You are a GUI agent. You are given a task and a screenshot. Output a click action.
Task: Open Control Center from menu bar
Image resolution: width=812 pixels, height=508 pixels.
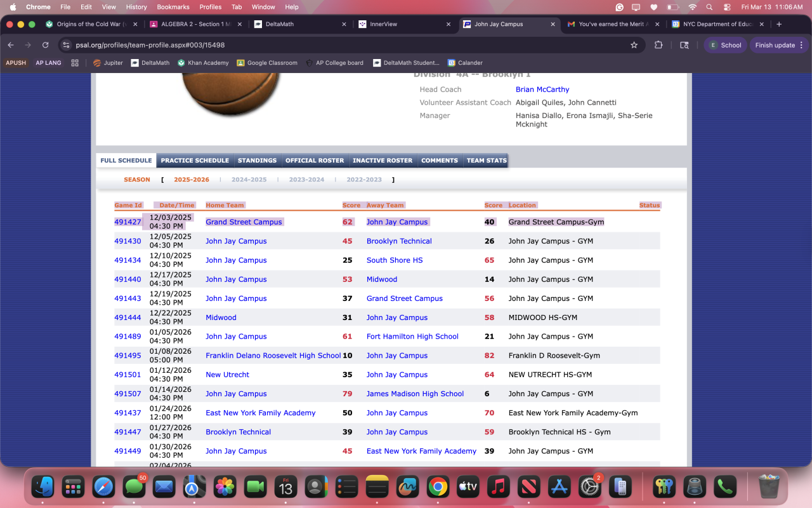click(727, 7)
